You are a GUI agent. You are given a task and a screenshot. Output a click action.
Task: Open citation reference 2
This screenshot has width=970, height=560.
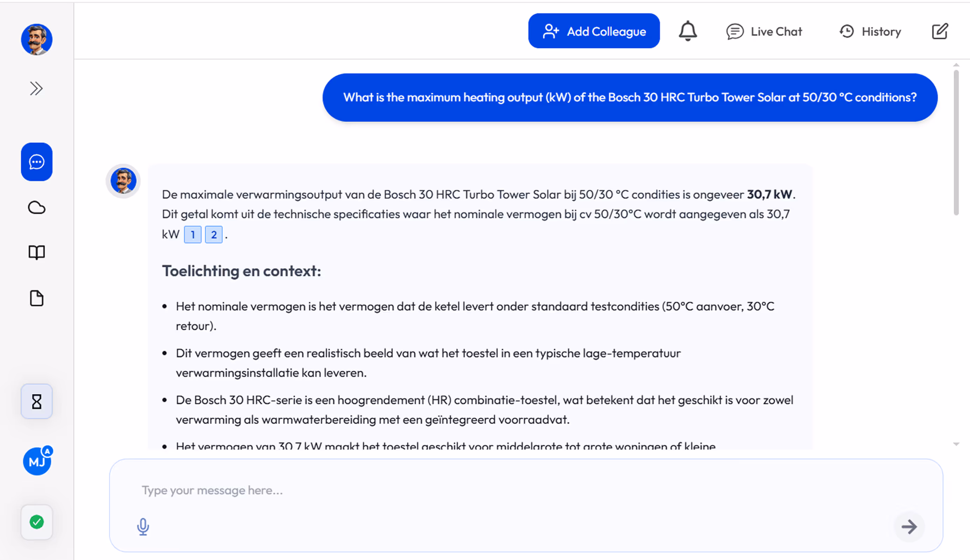coord(213,235)
